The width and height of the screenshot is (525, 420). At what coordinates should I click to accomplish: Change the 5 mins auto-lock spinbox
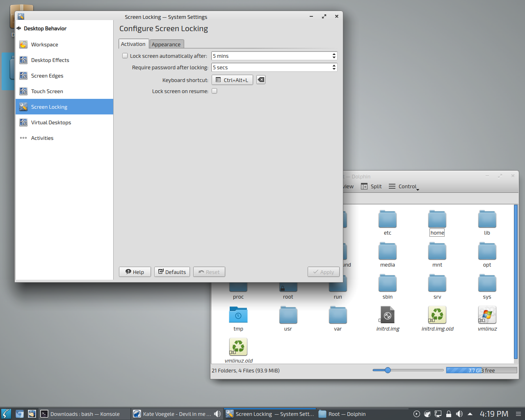pos(274,56)
